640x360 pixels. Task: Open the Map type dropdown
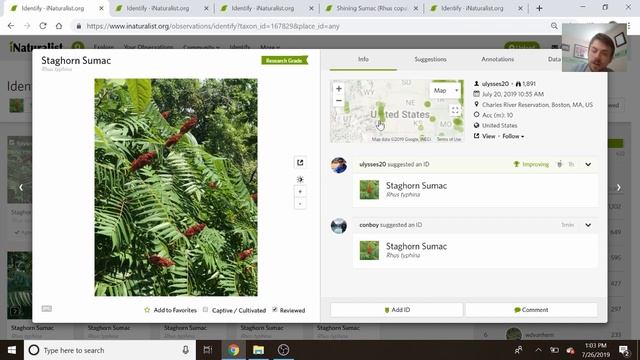(446, 90)
